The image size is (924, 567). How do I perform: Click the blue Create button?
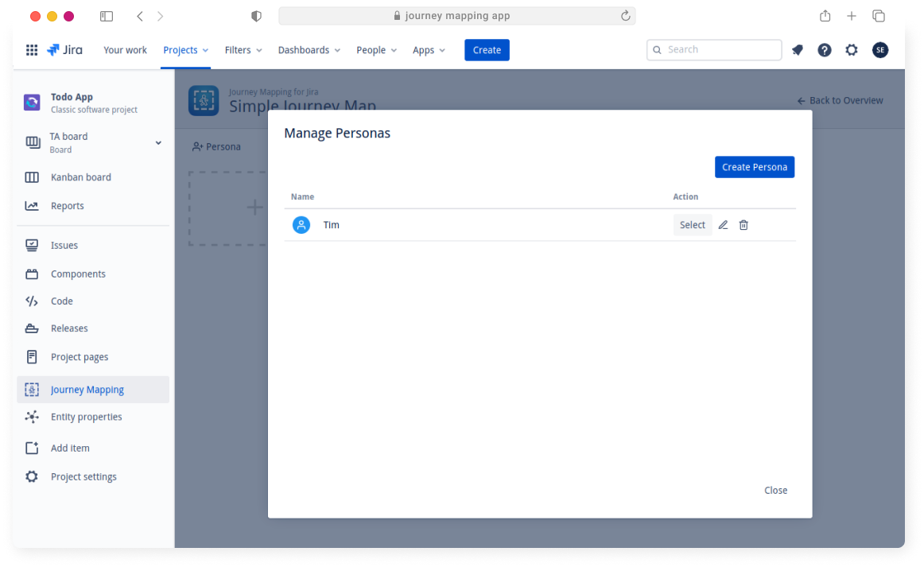point(487,50)
